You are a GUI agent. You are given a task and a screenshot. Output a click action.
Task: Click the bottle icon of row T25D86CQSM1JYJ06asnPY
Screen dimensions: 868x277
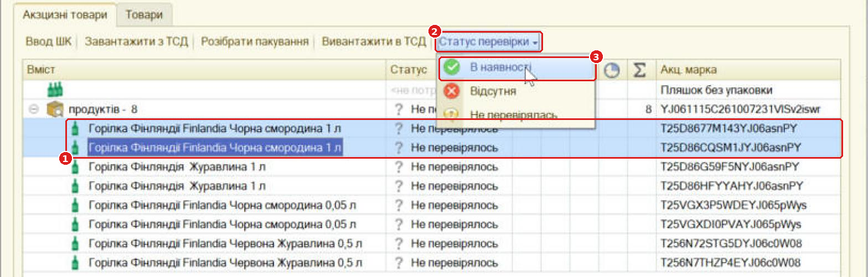click(75, 148)
